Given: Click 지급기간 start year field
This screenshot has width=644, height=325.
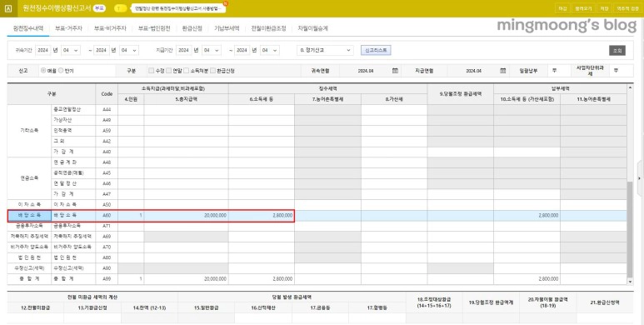Looking at the screenshot, I should [x=184, y=50].
